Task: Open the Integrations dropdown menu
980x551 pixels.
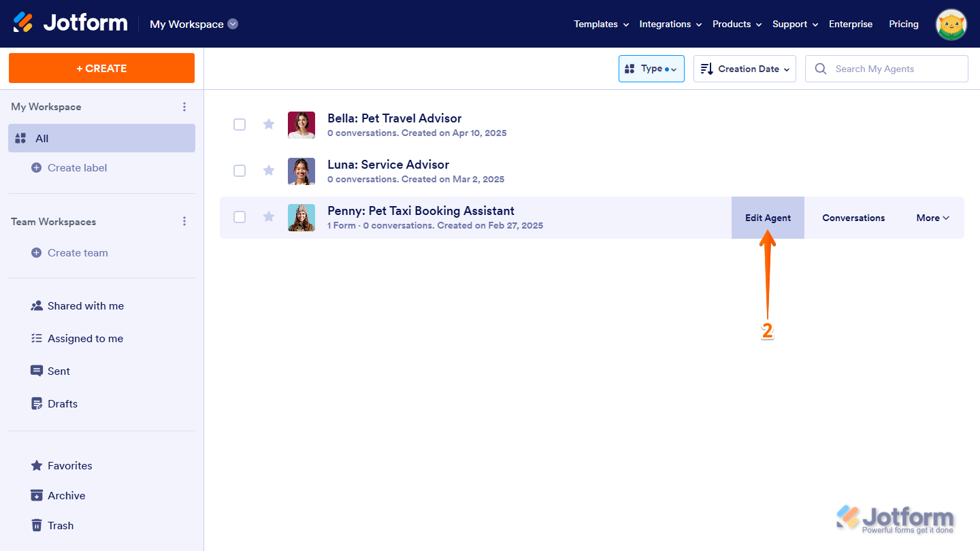Action: [670, 24]
